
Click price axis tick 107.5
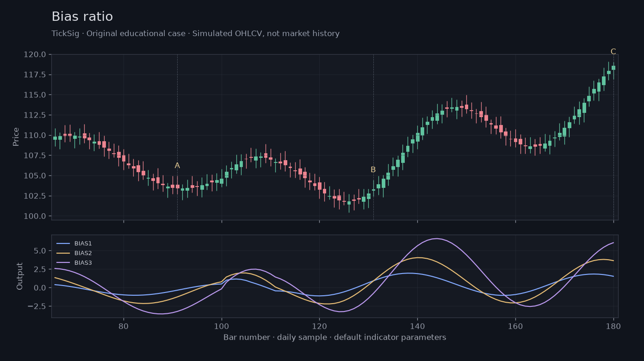pos(35,156)
